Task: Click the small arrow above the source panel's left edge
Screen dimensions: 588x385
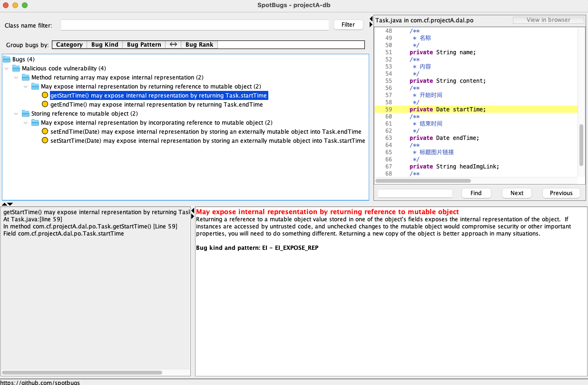Action: coord(371,20)
